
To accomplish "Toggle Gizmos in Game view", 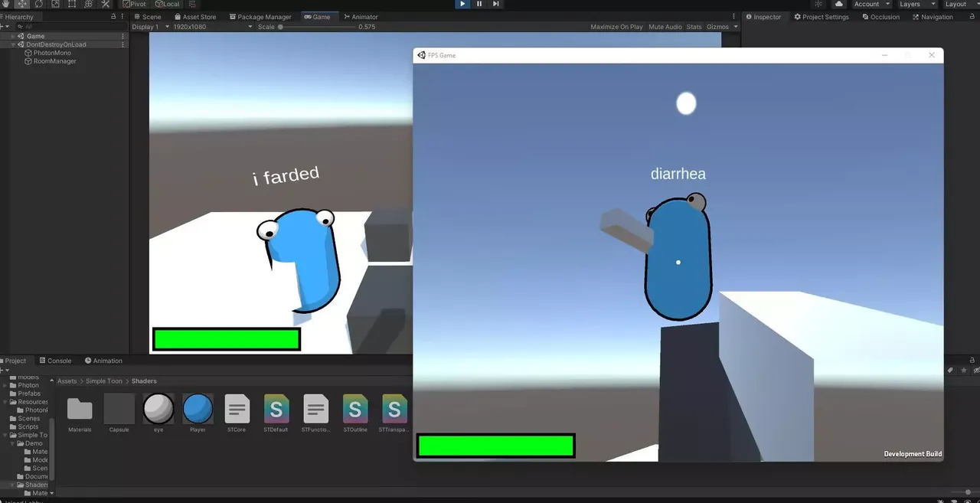I will coord(717,27).
